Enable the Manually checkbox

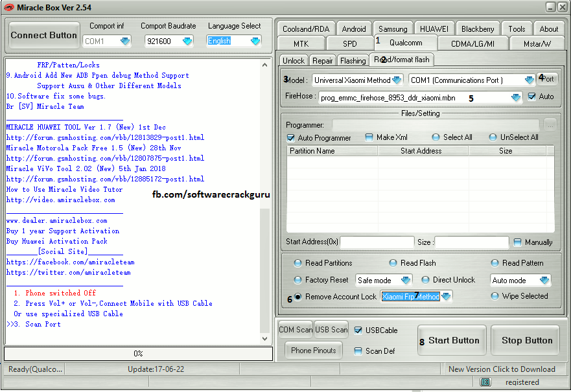click(x=517, y=242)
